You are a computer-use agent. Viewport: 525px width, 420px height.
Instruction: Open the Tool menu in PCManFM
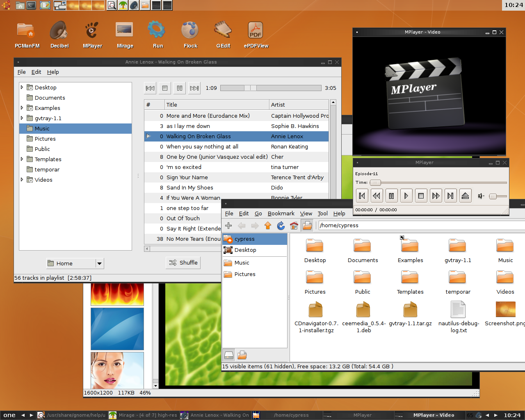coord(323,213)
